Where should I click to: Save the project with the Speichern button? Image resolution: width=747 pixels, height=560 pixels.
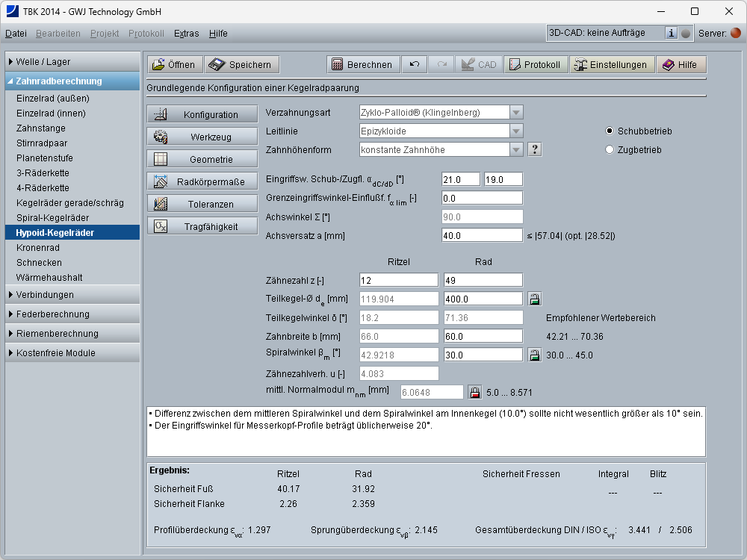pos(242,65)
